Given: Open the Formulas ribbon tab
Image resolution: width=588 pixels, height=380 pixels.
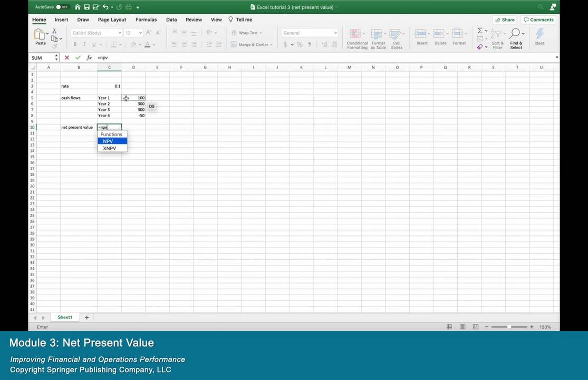Looking at the screenshot, I should point(146,20).
